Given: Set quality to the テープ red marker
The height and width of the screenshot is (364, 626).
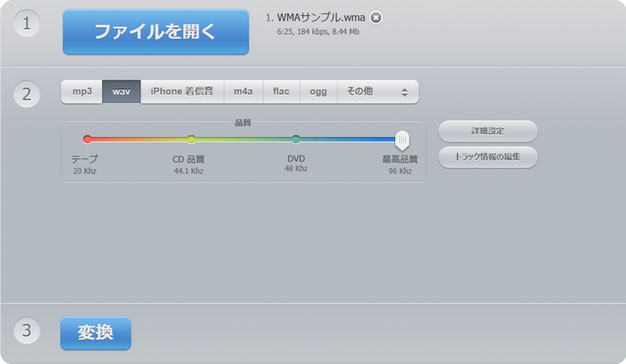Looking at the screenshot, I should [87, 139].
